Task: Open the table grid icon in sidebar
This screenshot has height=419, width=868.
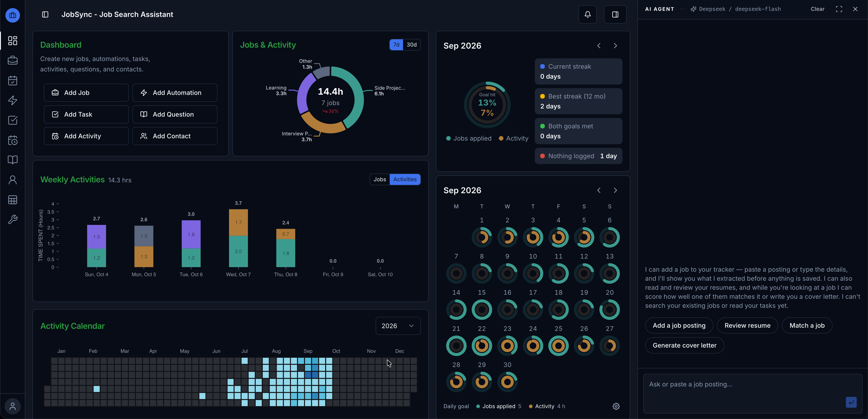Action: click(12, 200)
